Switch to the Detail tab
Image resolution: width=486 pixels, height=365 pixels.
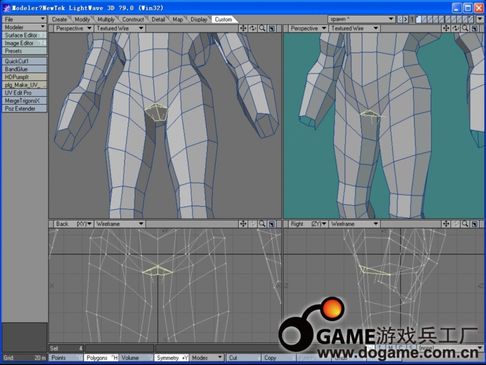click(158, 19)
